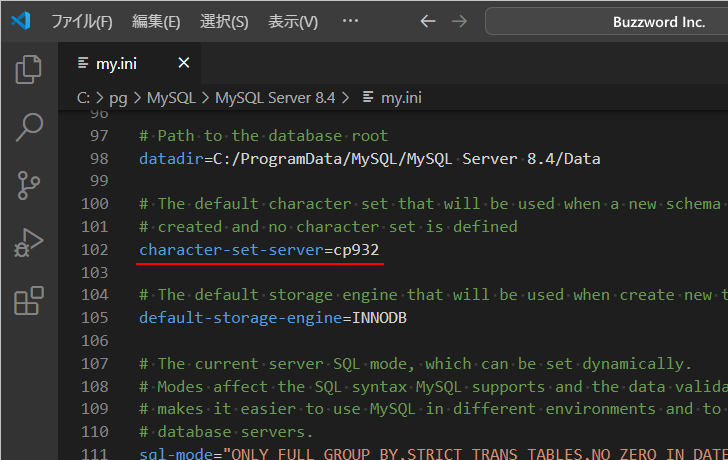
Task: Open the 選択(S) menu
Action: (x=224, y=21)
